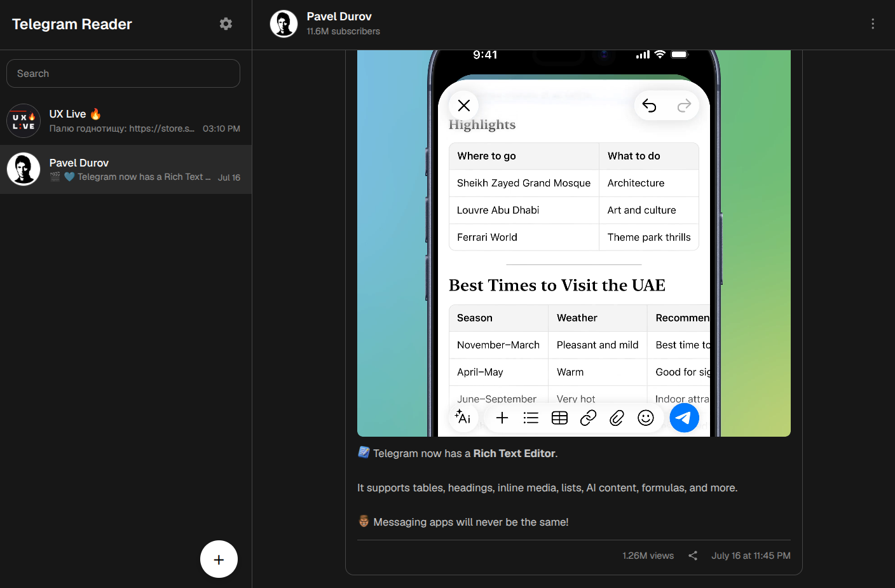Open the three-dot channel options menu
The height and width of the screenshot is (588, 895).
tap(873, 24)
